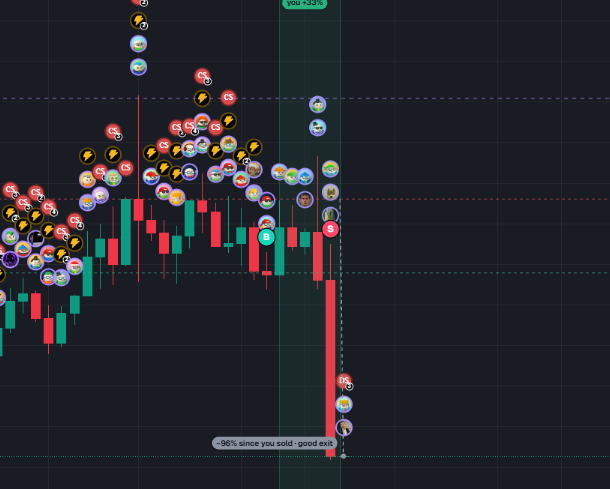This screenshot has width=610, height=489.
Task: Click the red S sell marker
Action: 330,229
